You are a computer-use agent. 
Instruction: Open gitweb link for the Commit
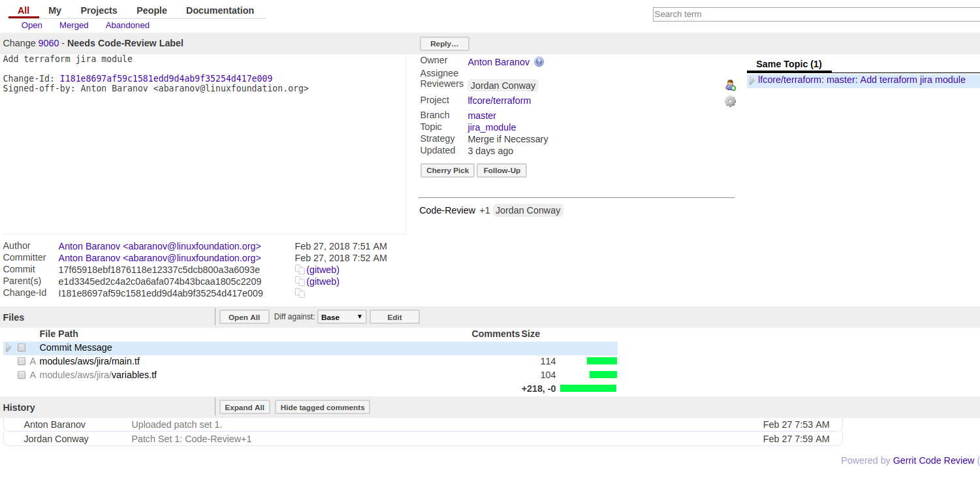tap(323, 270)
